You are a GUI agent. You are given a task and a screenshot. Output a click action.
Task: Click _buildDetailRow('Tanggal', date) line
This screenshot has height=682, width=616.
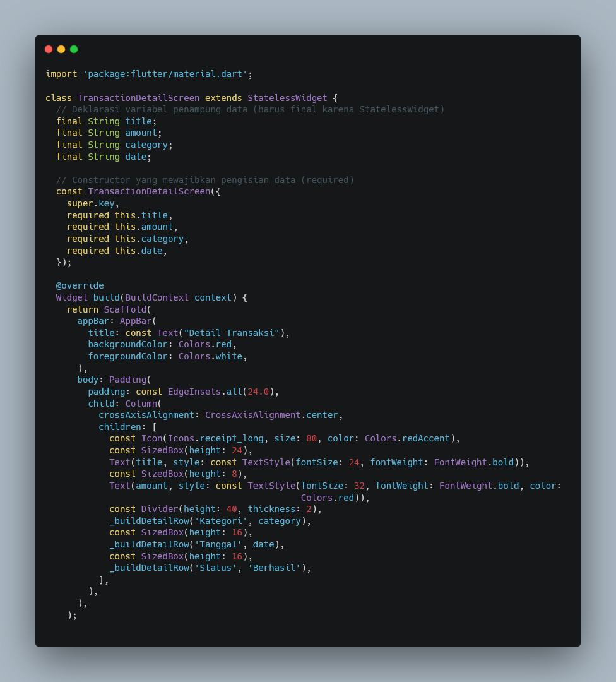coord(197,544)
